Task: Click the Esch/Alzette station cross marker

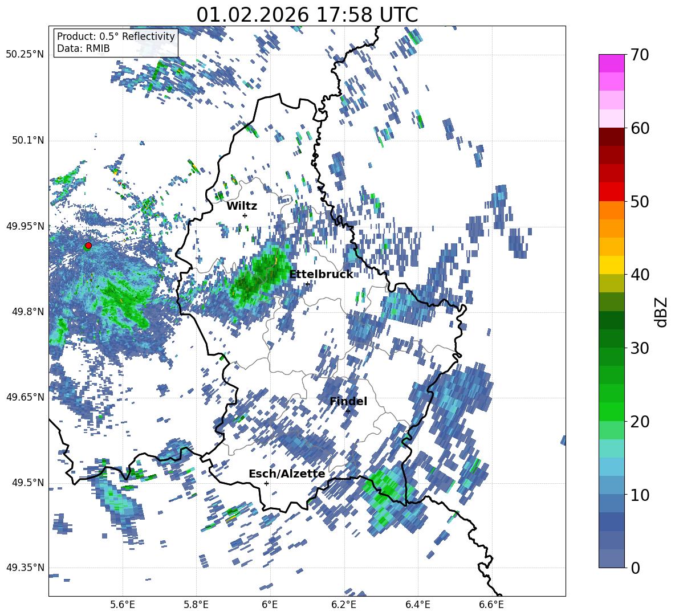Action: coord(266,483)
